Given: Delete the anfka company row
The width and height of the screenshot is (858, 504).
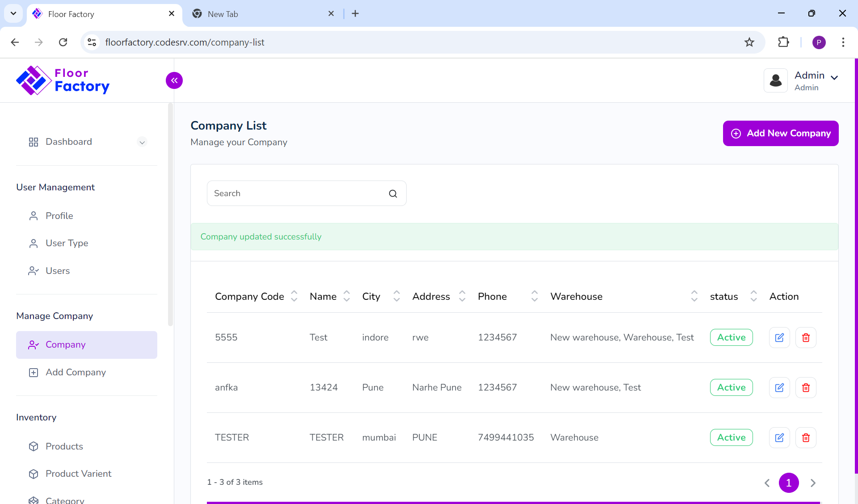Looking at the screenshot, I should [806, 387].
